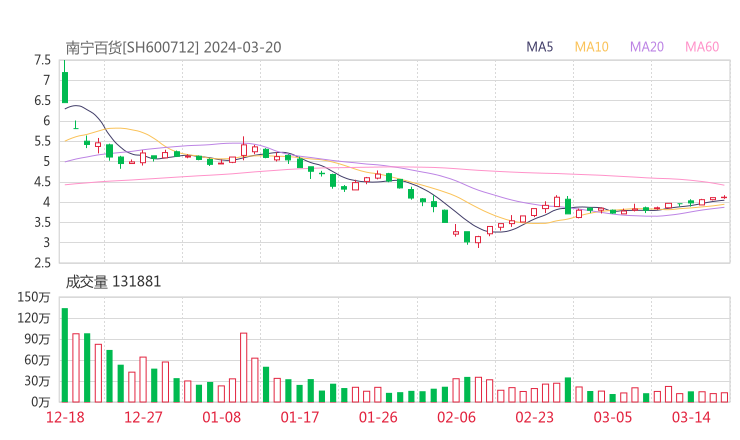Click the 02-23 date label
The width and height of the screenshot is (740, 440).
(534, 417)
